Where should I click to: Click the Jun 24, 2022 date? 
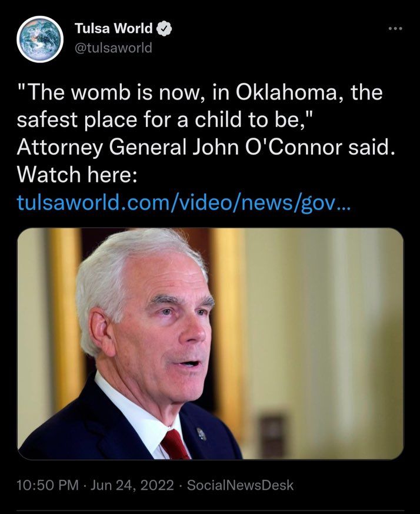(x=132, y=485)
